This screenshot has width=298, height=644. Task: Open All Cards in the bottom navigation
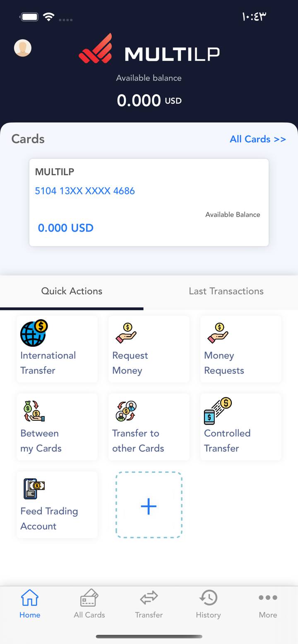coord(89,603)
